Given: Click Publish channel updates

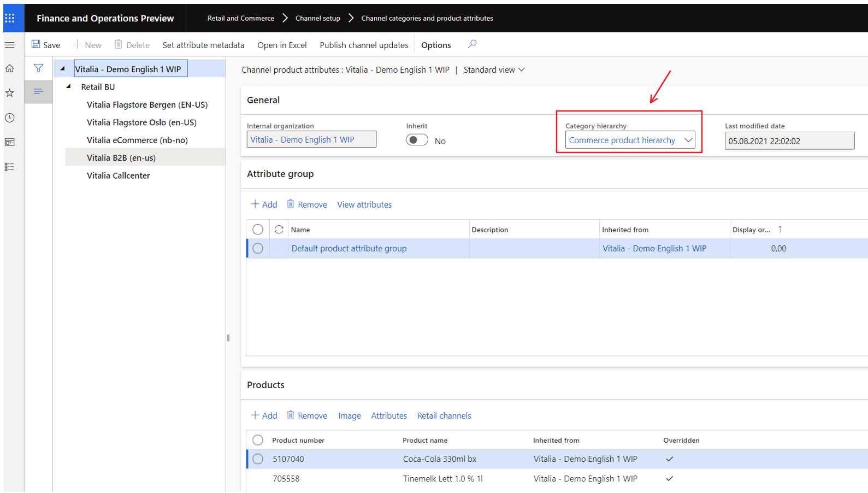Looking at the screenshot, I should pyautogui.click(x=364, y=45).
